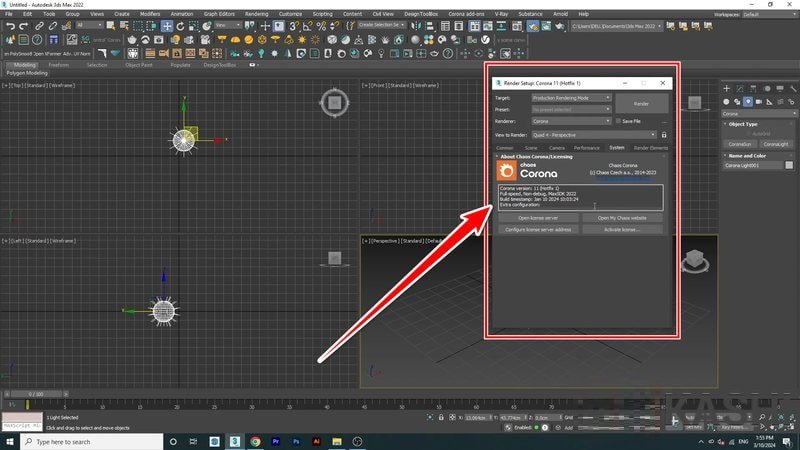The width and height of the screenshot is (800, 450).
Task: Open the Create tab in the command panel
Action: pos(727,89)
